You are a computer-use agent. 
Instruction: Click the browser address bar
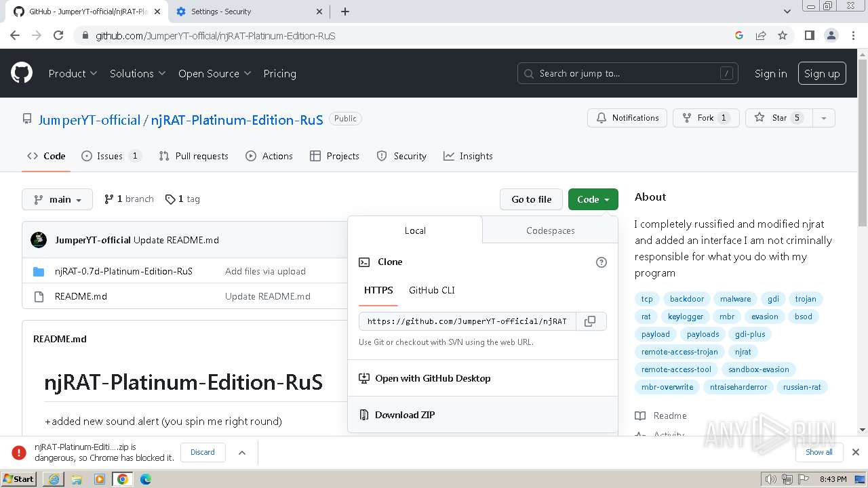407,35
